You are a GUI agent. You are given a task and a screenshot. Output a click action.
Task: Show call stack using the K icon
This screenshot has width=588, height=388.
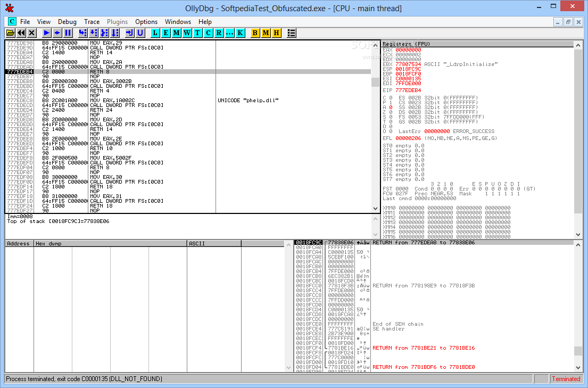[x=241, y=33]
